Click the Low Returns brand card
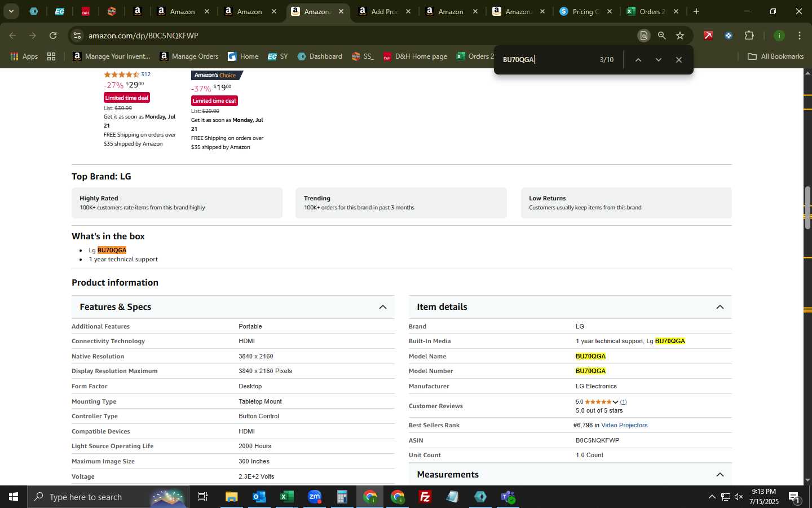 (x=626, y=203)
